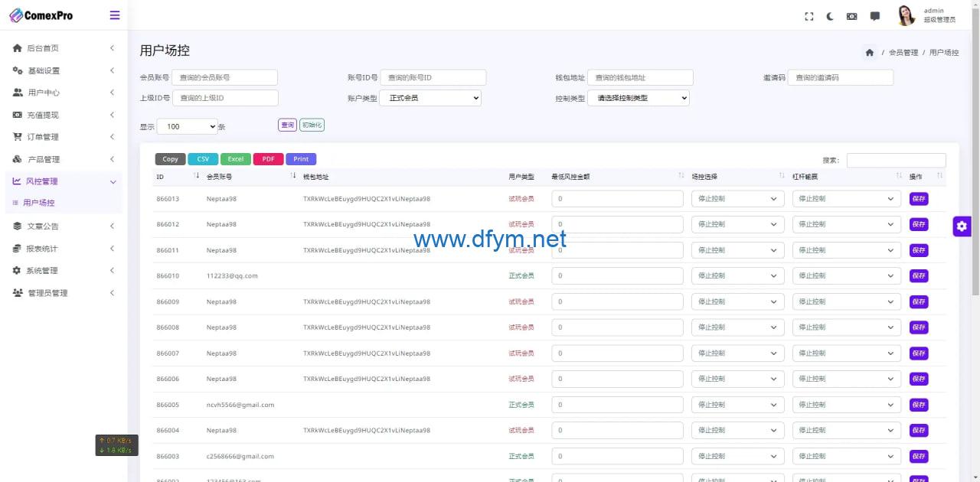The image size is (980, 482).
Task: Open 充值提现 sidebar menu
Action: 64,115
